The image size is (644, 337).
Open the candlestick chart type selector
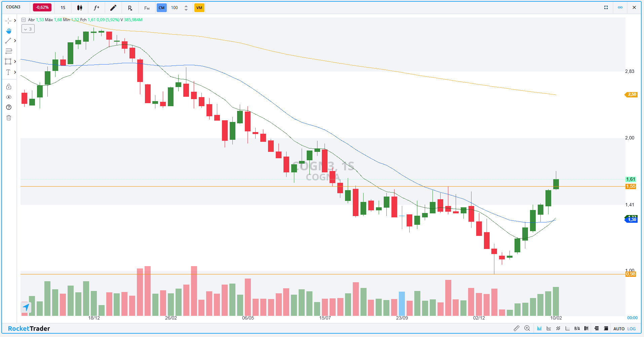point(80,8)
